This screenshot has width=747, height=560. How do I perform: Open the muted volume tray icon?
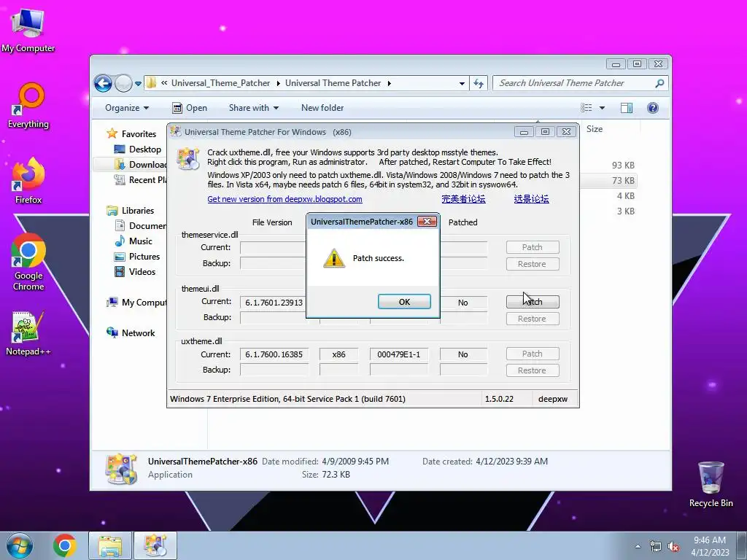point(673,547)
